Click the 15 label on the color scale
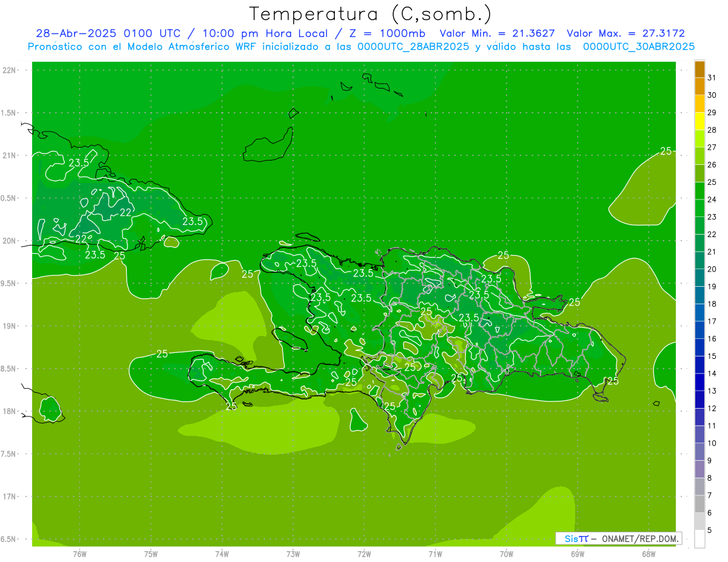728x562 pixels. (x=712, y=356)
